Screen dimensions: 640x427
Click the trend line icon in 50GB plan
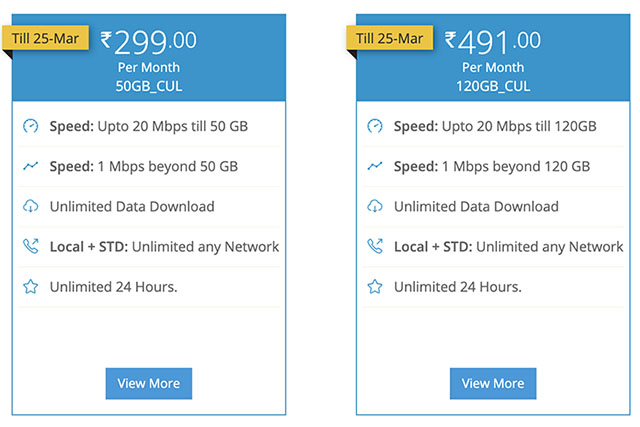click(x=31, y=166)
